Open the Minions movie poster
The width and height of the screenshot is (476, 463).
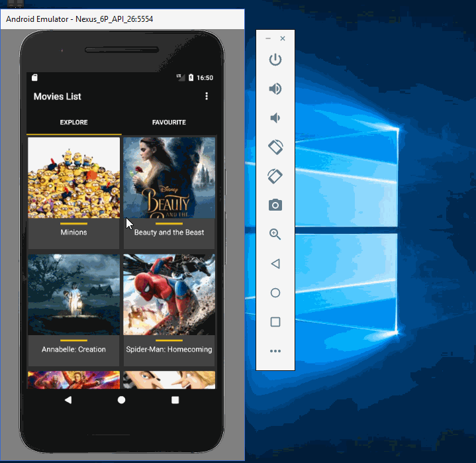[x=73, y=178]
